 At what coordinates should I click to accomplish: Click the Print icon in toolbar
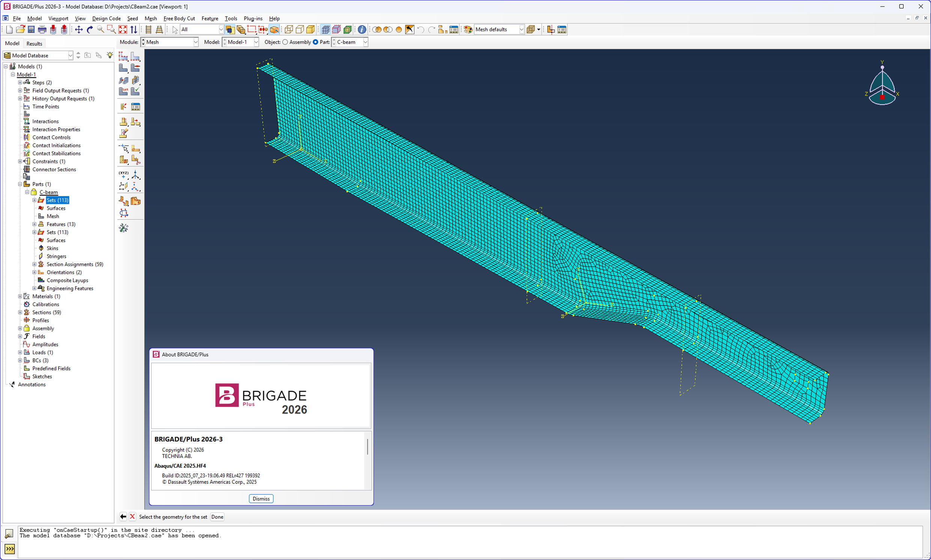pyautogui.click(x=42, y=30)
